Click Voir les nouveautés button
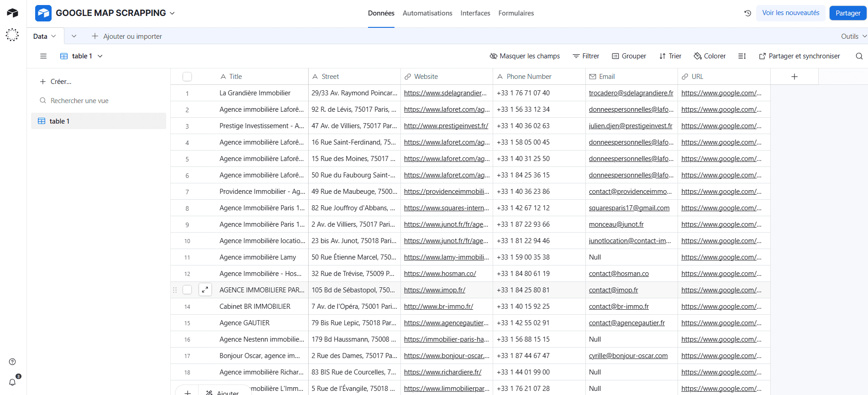 click(x=791, y=13)
